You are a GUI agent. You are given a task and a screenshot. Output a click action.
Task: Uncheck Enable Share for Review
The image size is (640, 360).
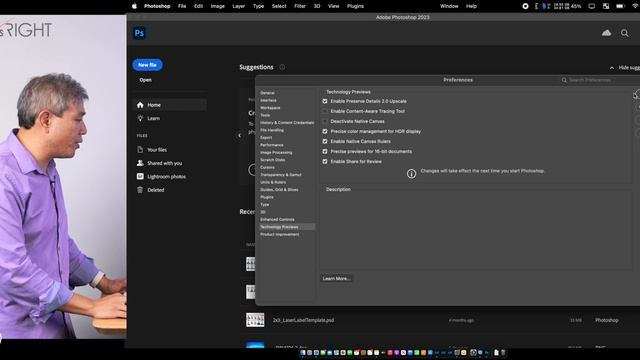pos(325,162)
